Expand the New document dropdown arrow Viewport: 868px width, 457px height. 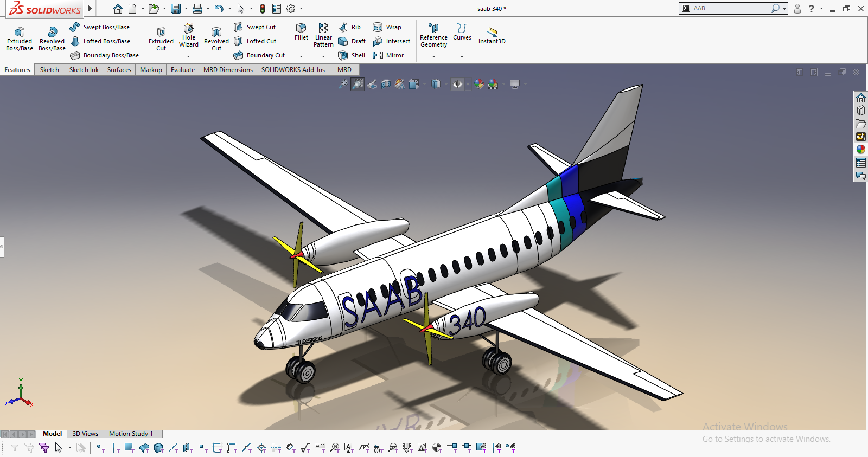143,9
